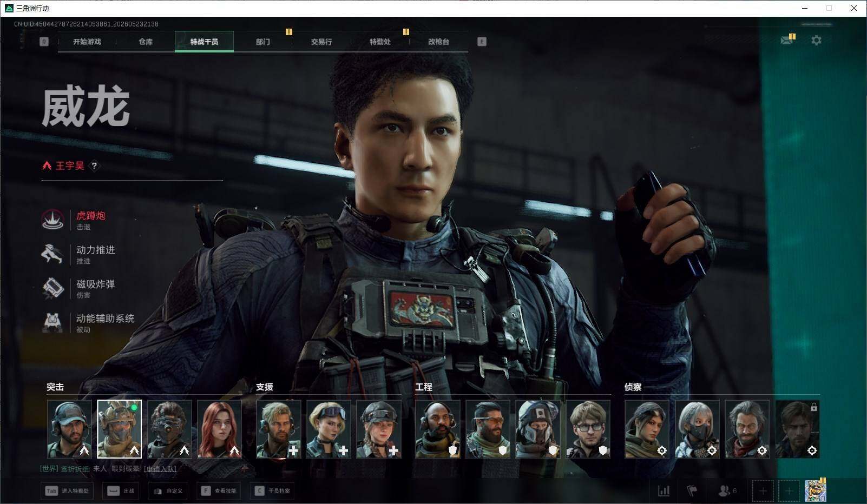
Task: Choose assault operator with night-vision goggles
Action: 169,429
